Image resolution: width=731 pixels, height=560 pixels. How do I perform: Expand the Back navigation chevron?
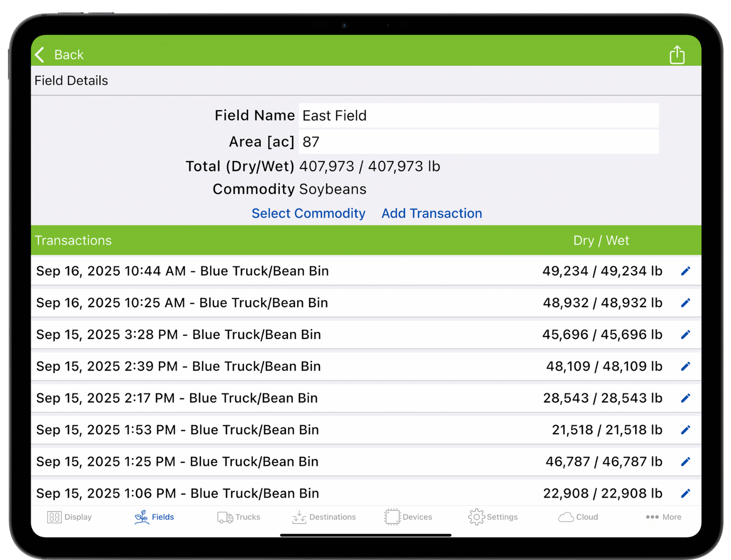39,55
